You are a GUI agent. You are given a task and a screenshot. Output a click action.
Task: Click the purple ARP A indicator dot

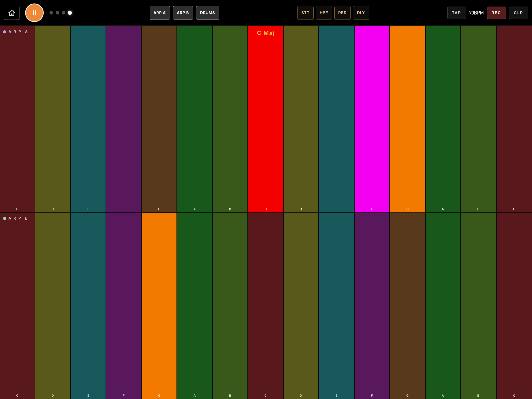(5, 32)
